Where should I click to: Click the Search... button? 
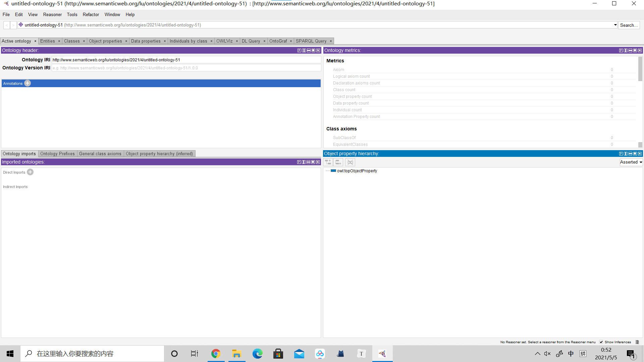629,25
